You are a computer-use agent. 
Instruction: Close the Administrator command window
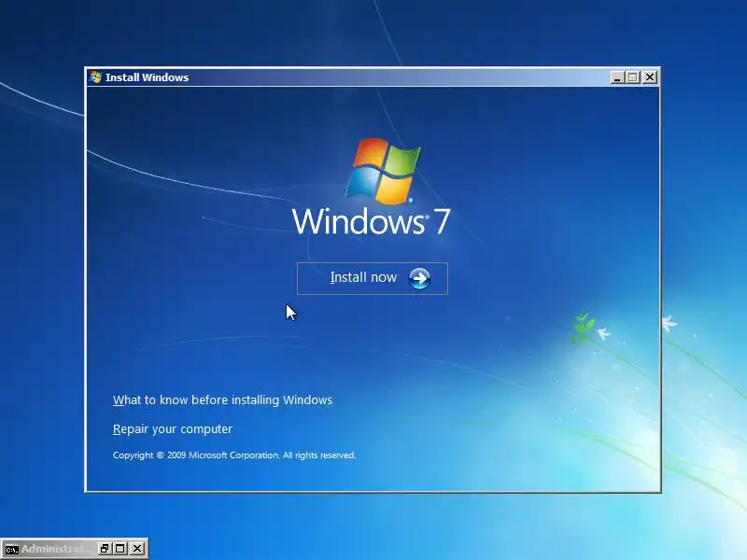(x=136, y=549)
